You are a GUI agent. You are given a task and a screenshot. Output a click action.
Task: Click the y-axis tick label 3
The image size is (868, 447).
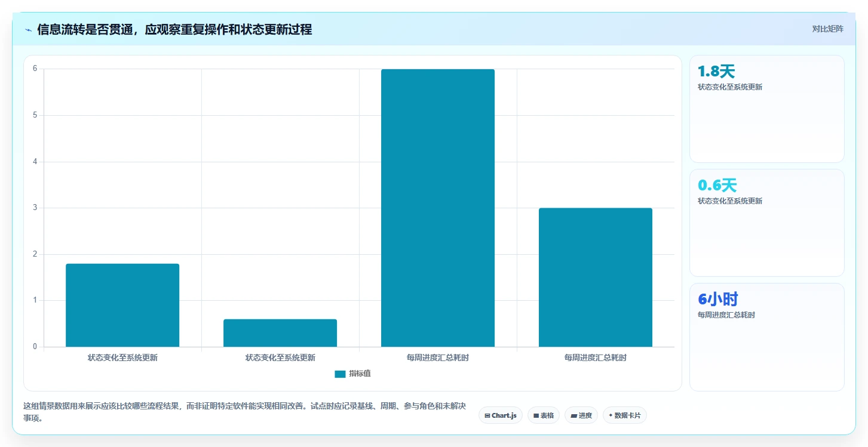pyautogui.click(x=35, y=208)
